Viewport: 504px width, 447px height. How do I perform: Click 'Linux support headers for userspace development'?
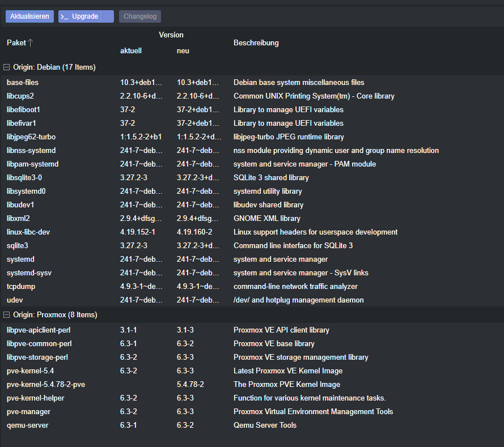coord(315,232)
